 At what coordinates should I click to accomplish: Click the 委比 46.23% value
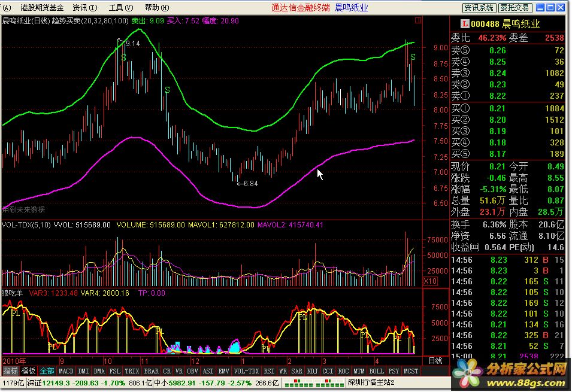492,38
